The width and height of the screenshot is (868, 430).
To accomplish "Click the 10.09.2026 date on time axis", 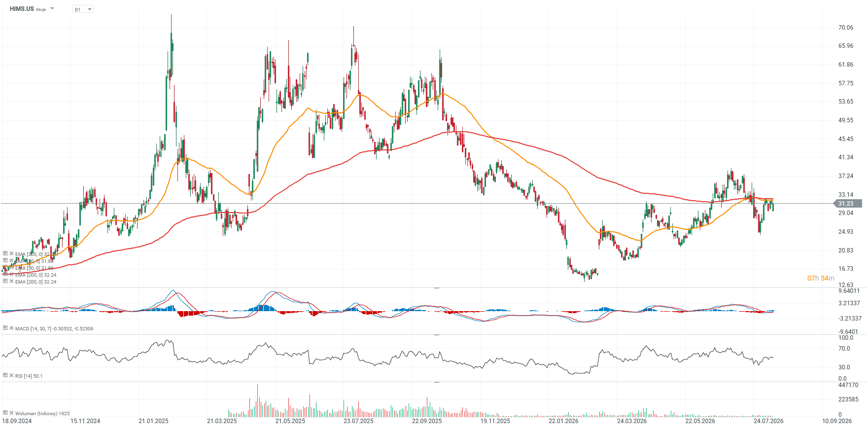I will coord(837,421).
